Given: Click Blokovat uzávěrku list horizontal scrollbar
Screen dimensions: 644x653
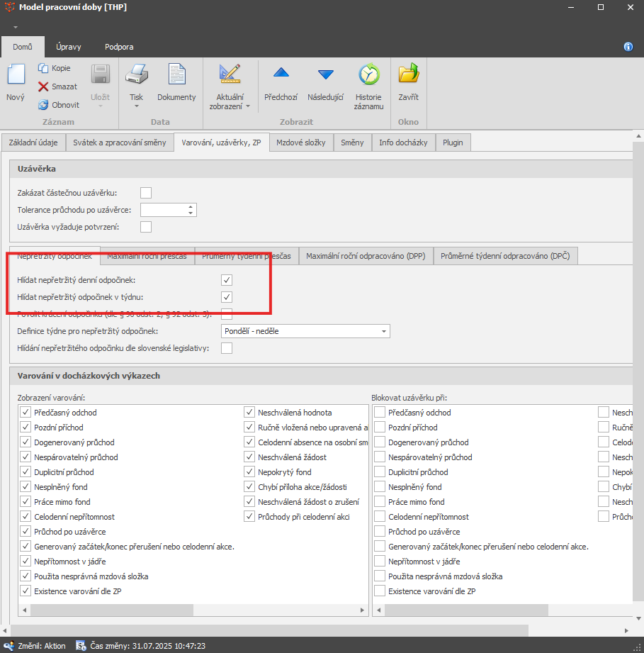Looking at the screenshot, I should click(x=466, y=610).
